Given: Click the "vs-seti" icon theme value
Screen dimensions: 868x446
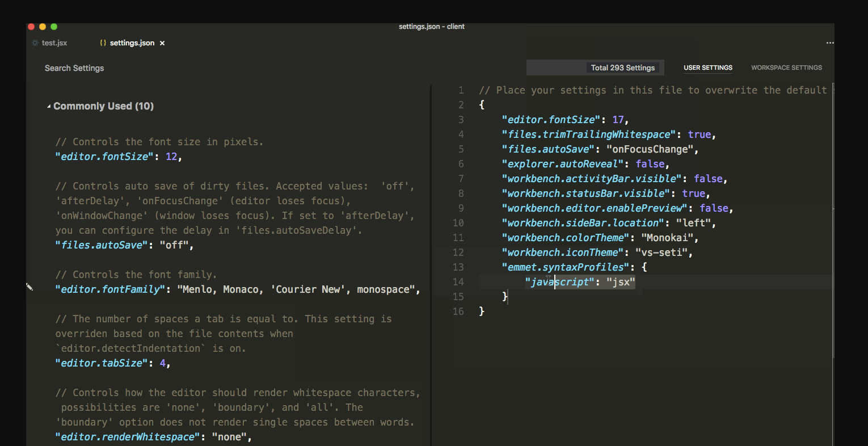Looking at the screenshot, I should (661, 253).
